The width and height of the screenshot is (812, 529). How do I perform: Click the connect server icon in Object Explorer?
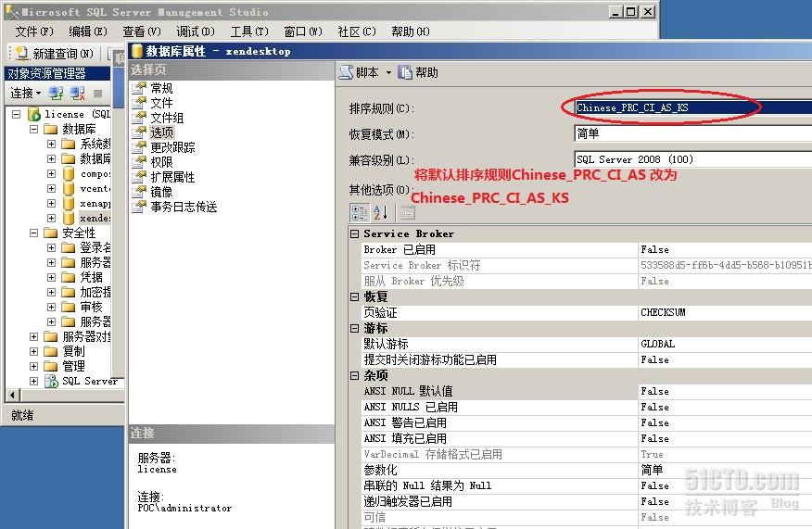[x=56, y=94]
